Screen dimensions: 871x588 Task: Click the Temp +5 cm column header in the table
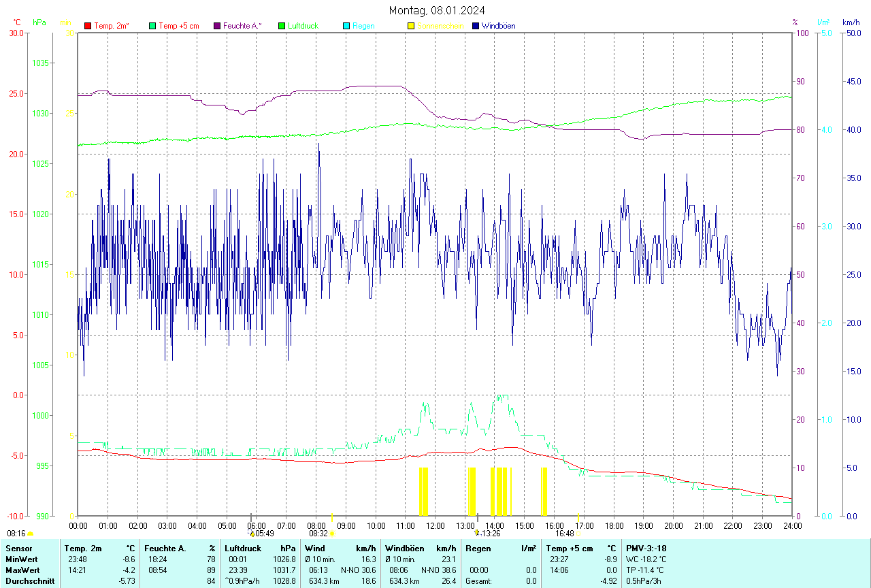pyautogui.click(x=570, y=549)
